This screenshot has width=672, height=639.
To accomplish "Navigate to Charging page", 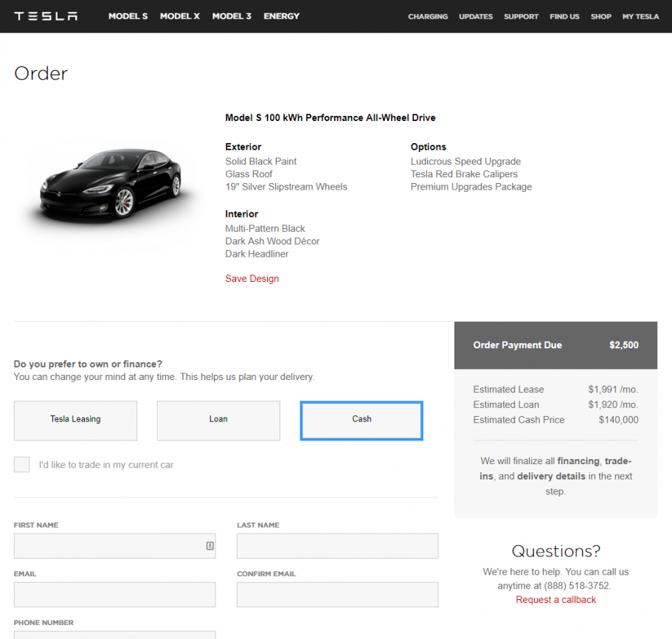I will [428, 16].
